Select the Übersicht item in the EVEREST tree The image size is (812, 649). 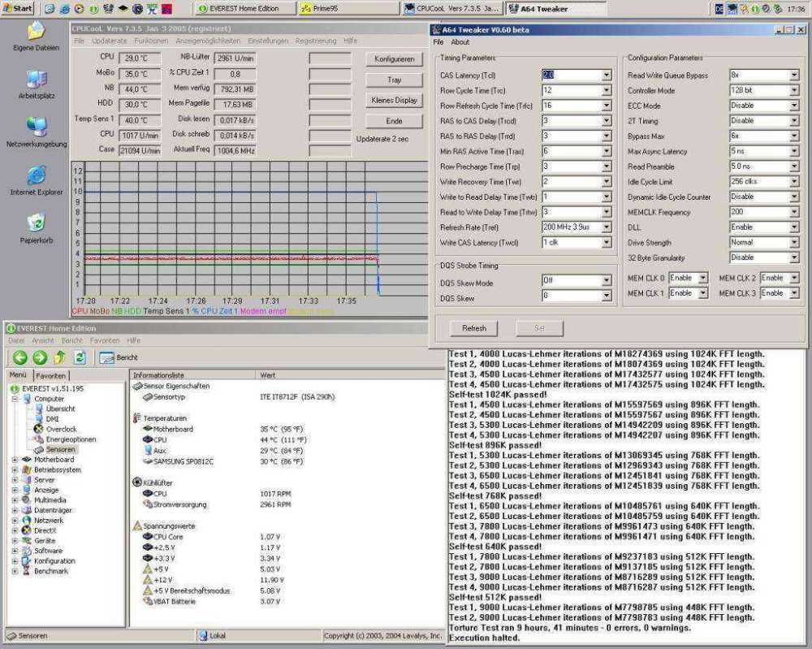pyautogui.click(x=60, y=409)
